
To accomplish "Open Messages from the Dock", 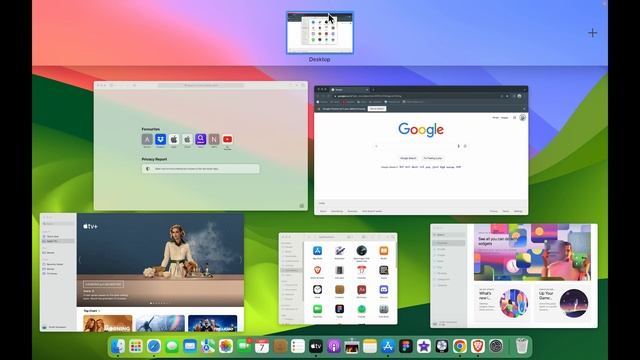I will click(172, 346).
